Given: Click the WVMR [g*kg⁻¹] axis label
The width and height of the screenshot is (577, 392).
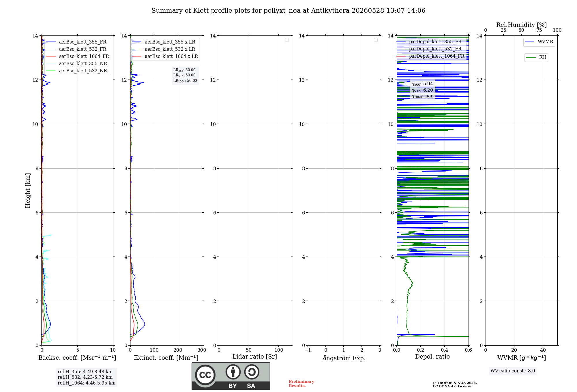Looking at the screenshot, I should pyautogui.click(x=522, y=358).
